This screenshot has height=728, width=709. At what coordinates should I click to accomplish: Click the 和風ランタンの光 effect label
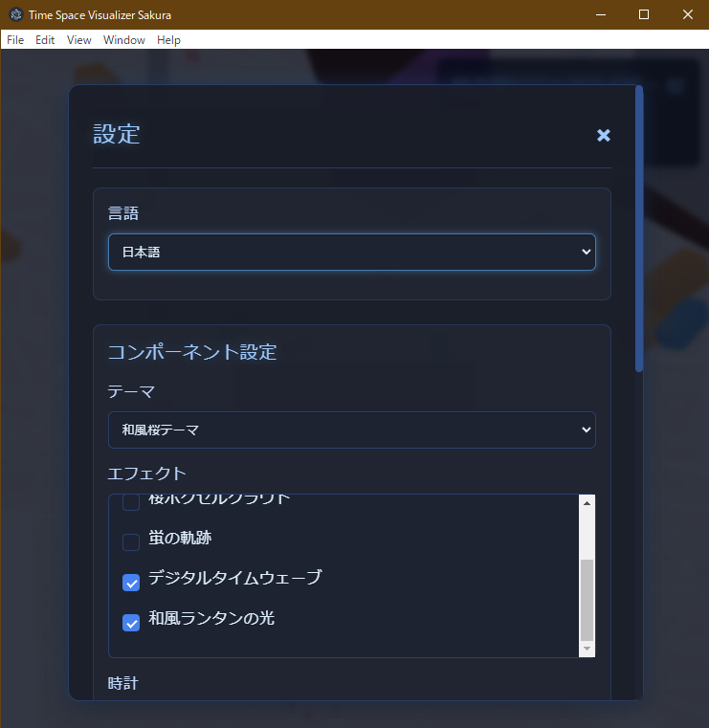(211, 618)
